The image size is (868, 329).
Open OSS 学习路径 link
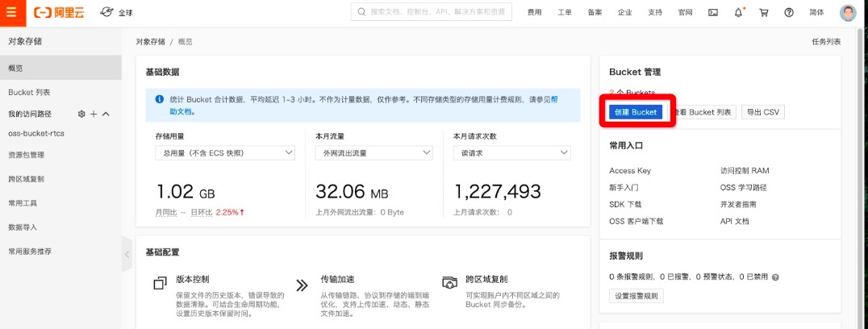[x=744, y=188]
